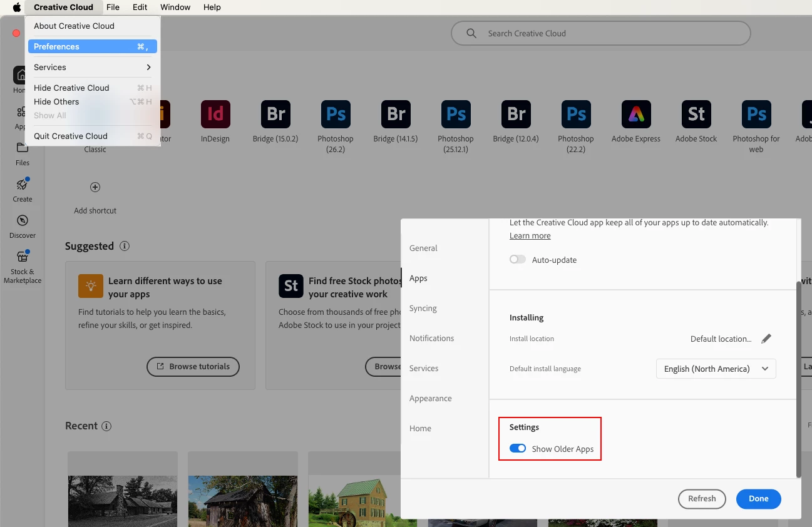
Task: Click the Default location... text
Action: pos(721,339)
